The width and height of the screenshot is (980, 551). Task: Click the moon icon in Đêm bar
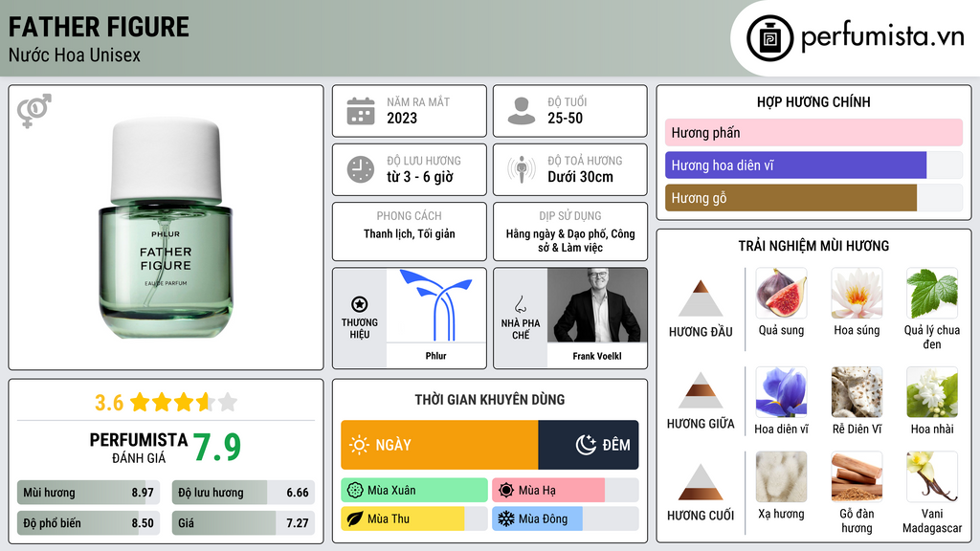586,445
